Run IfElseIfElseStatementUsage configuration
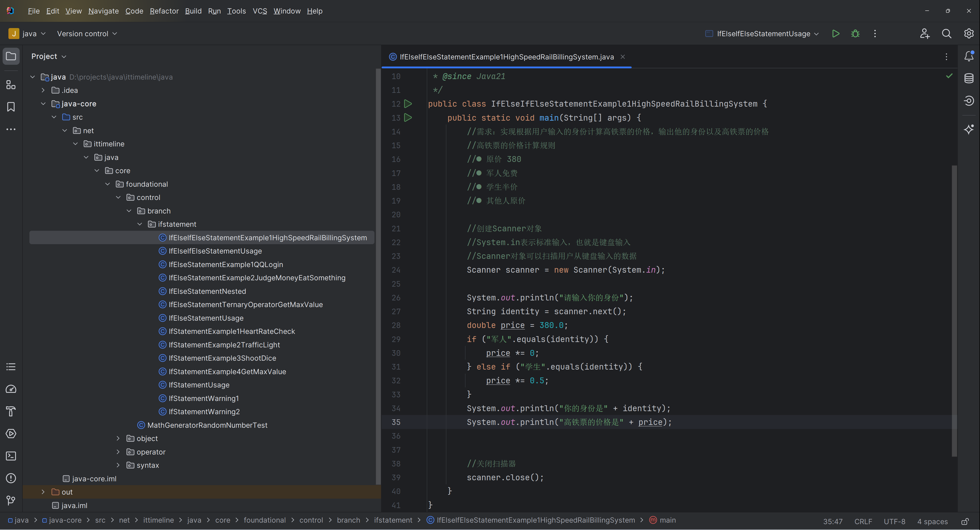The width and height of the screenshot is (980, 530). tap(835, 33)
